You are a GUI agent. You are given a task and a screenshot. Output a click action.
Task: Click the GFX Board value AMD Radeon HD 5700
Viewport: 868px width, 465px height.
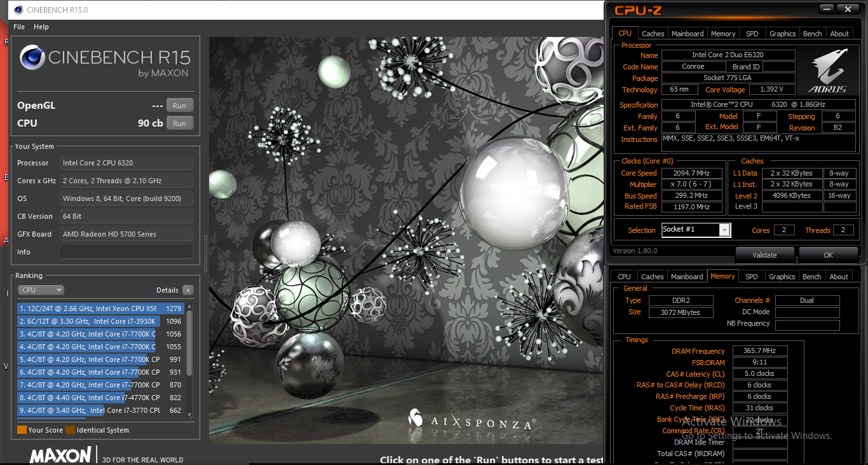(x=126, y=234)
